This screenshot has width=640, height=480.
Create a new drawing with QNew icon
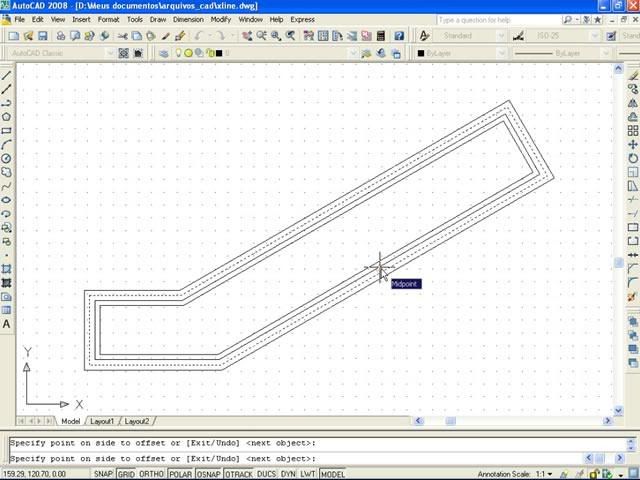[x=14, y=36]
